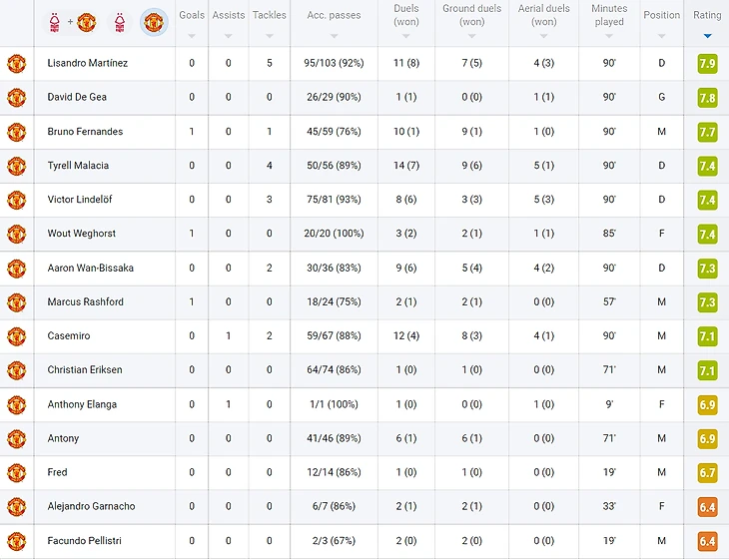Click Lisandro Martínez's 7.9 rating badge
This screenshot has height=560, width=729.
click(x=706, y=64)
